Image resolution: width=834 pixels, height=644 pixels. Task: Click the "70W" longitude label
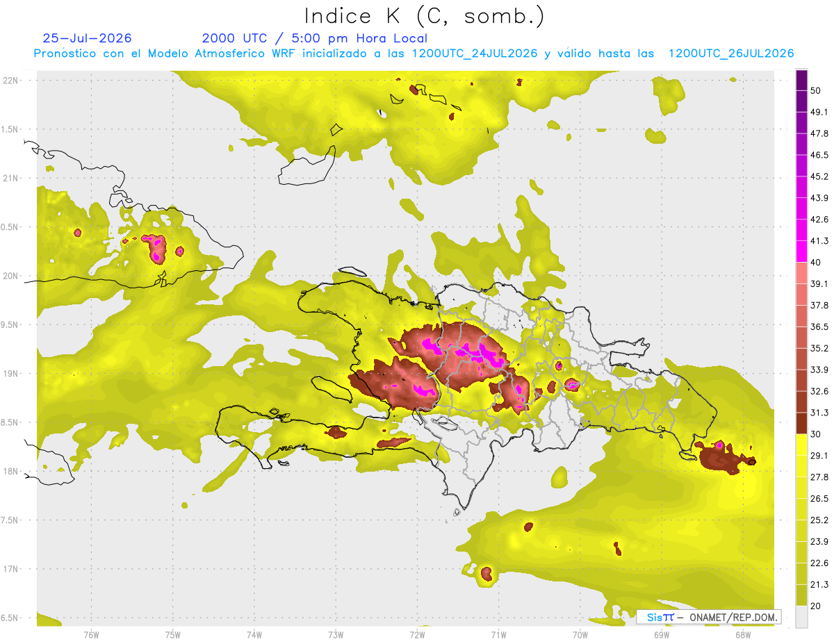pyautogui.click(x=580, y=635)
